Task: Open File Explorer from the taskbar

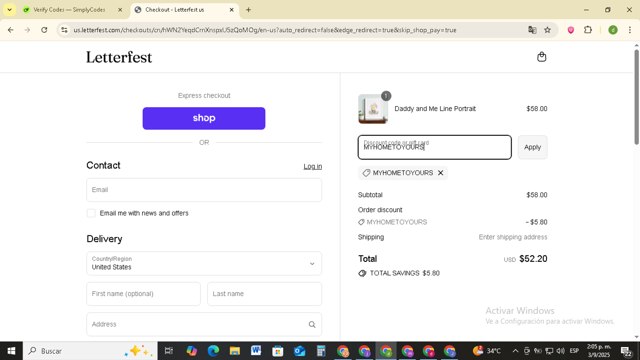Action: (235, 351)
